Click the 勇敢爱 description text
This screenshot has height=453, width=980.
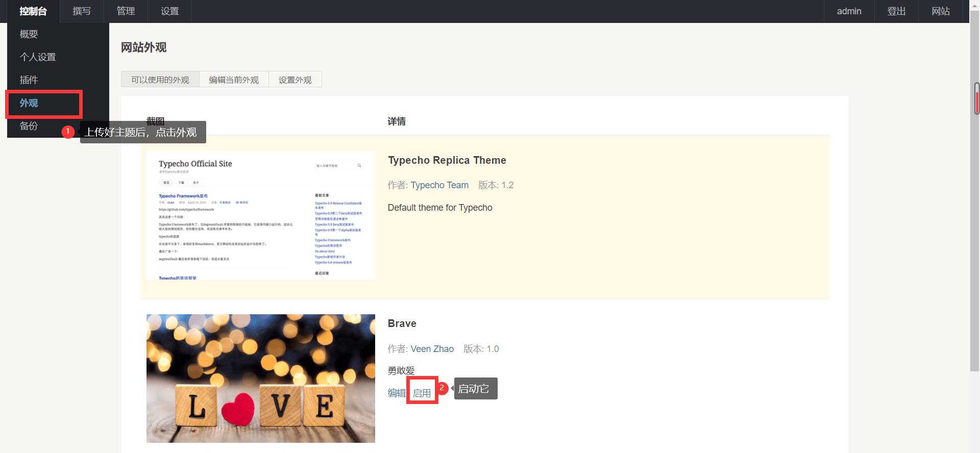(x=401, y=371)
